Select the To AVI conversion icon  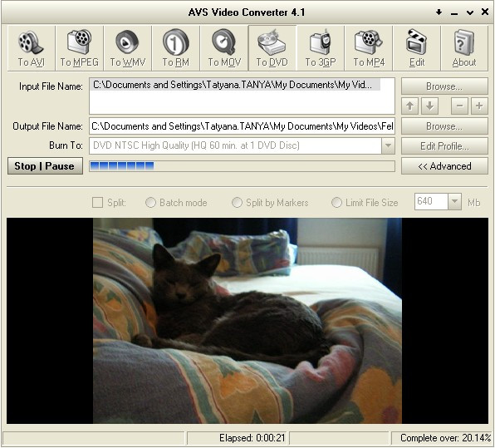coord(31,48)
